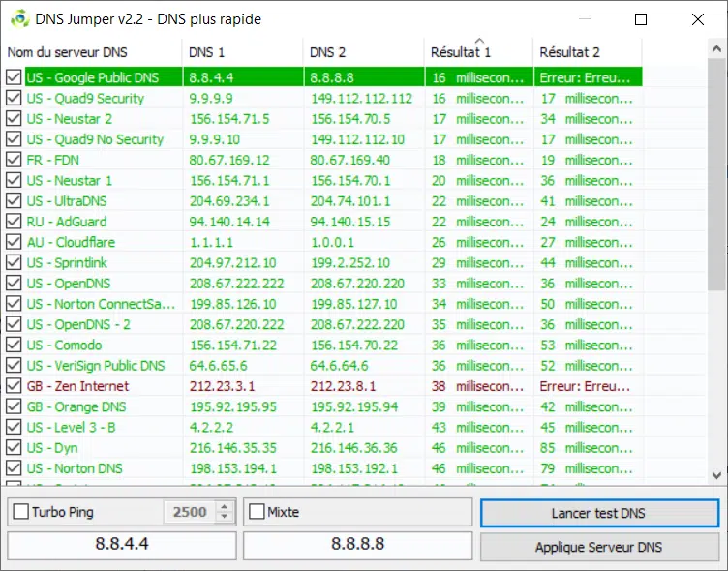Click DNS 1 address 4.2.2.2
Image resolution: width=728 pixels, height=571 pixels.
[x=211, y=427]
